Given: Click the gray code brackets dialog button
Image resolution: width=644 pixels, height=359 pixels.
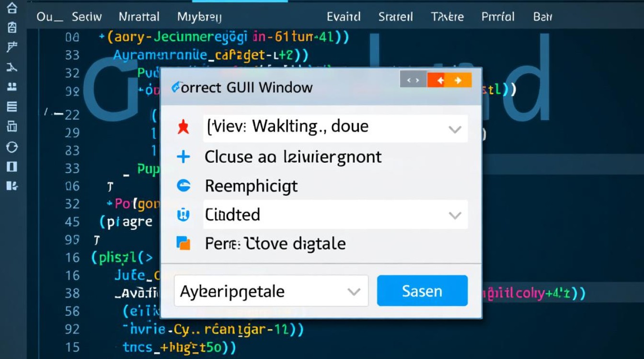Looking at the screenshot, I should pos(413,80).
